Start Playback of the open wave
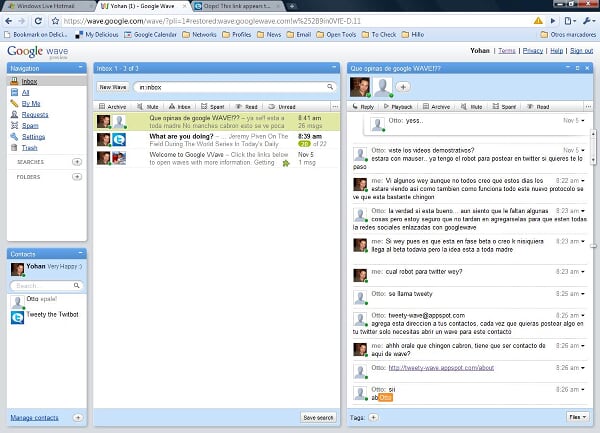 click(398, 107)
